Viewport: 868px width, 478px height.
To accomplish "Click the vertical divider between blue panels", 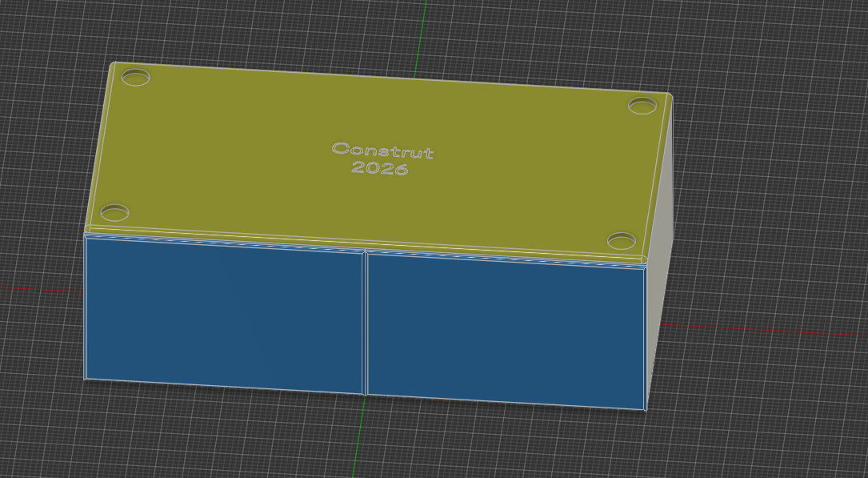I will click(366, 323).
